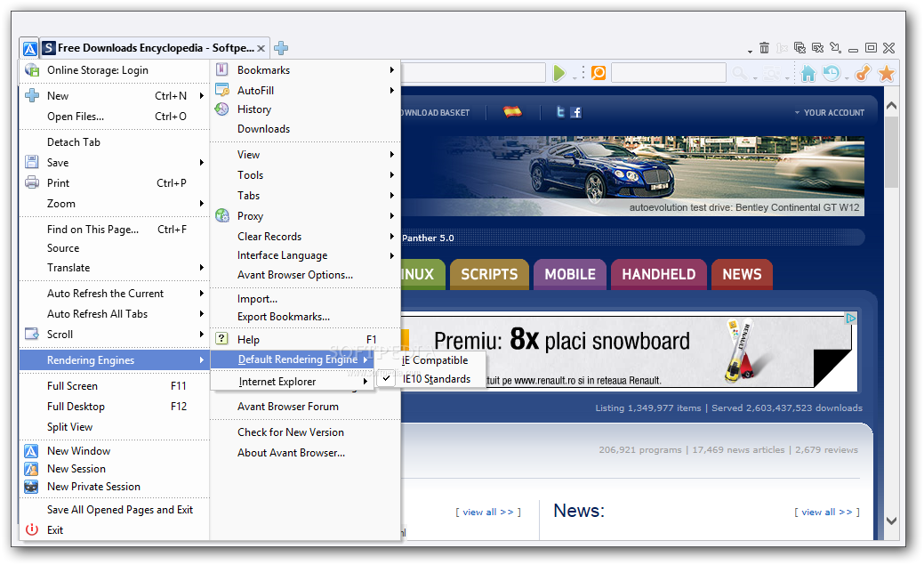Switch to the SCRIPTS tab on Softpedia

489,274
